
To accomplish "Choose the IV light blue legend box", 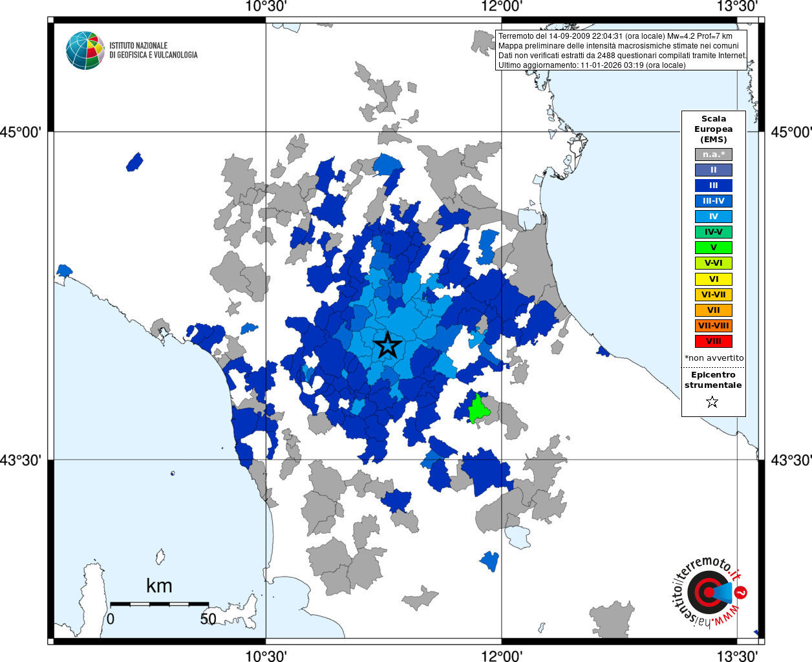I will [x=714, y=217].
